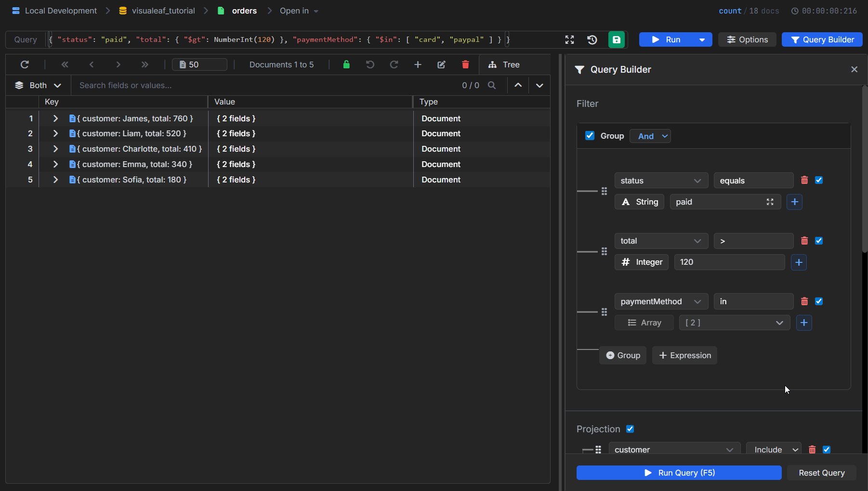Click the Reset Query button
The image size is (868, 491).
(822, 473)
